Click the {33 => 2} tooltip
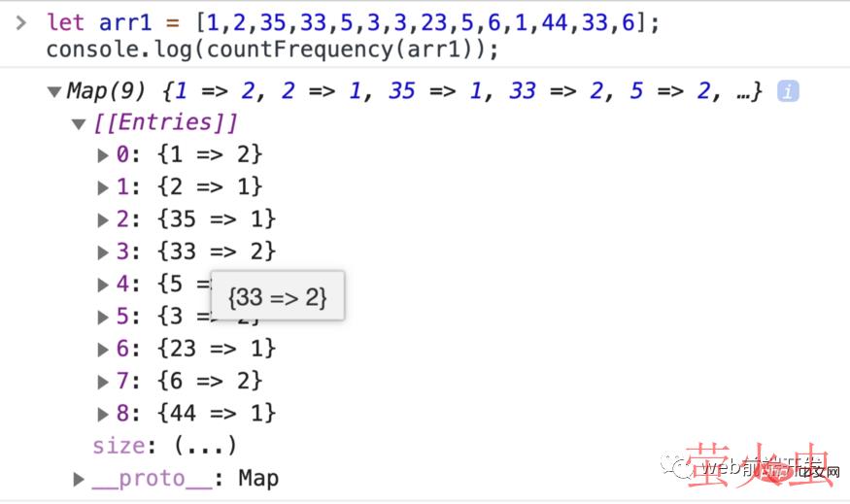Image resolution: width=850 pixels, height=504 pixels. [x=278, y=296]
